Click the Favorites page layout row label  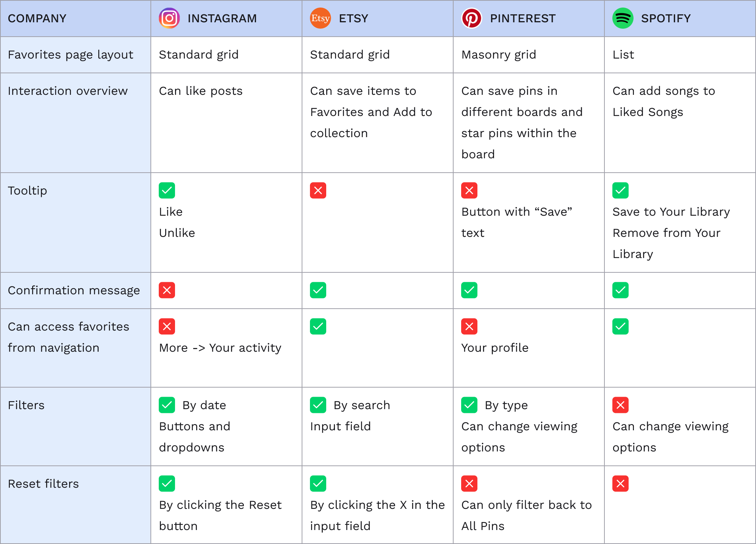pyautogui.click(x=71, y=55)
